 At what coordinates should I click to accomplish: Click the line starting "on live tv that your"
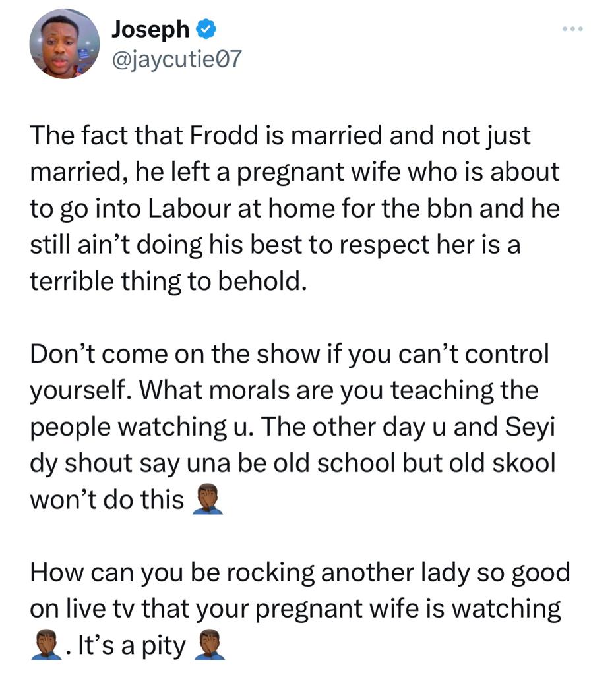coord(295,610)
